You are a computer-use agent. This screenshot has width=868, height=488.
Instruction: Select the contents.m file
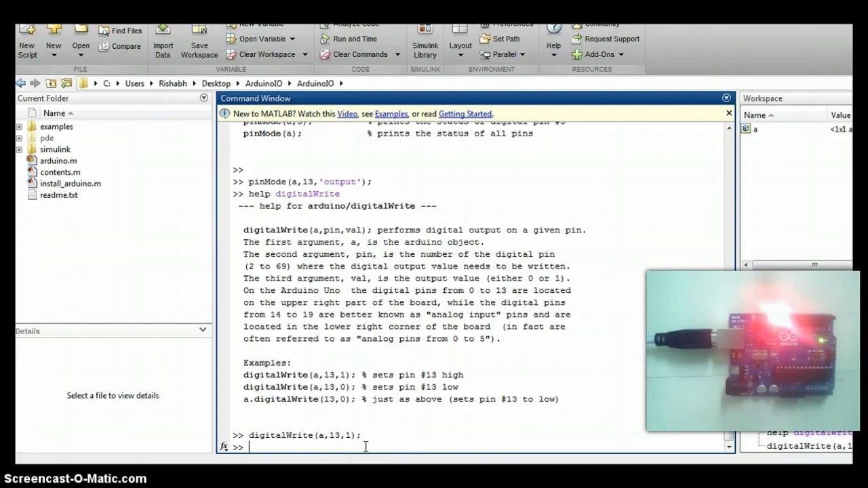60,172
